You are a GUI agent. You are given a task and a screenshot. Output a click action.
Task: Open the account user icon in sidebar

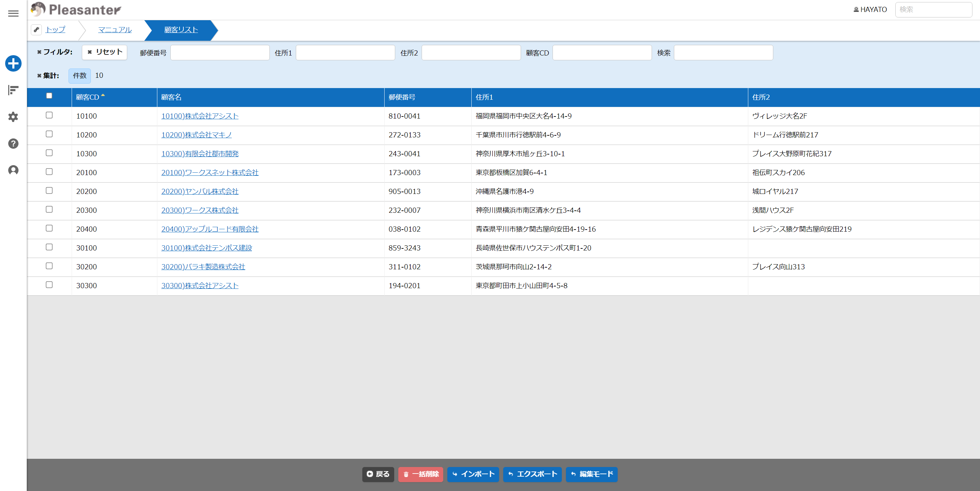13,170
